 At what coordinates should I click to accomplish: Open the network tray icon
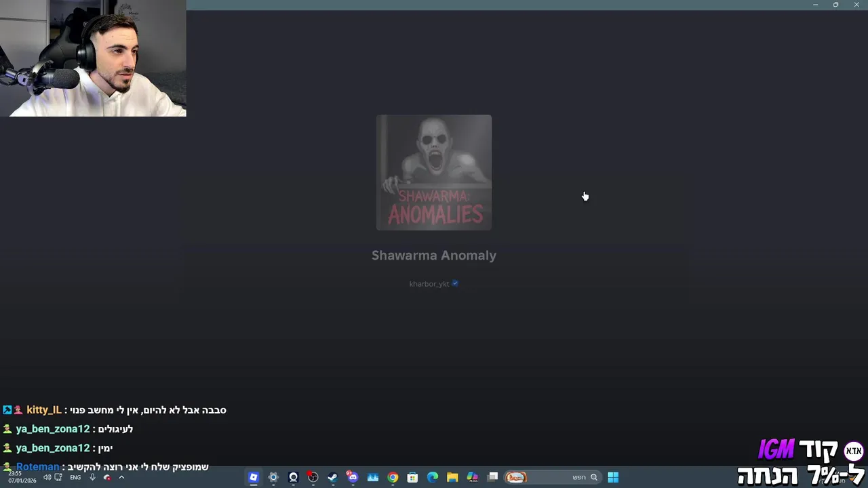[58, 477]
